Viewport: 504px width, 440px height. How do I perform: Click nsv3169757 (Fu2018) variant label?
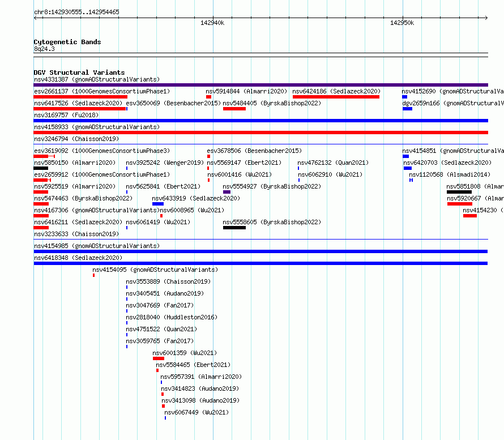[x=66, y=115]
